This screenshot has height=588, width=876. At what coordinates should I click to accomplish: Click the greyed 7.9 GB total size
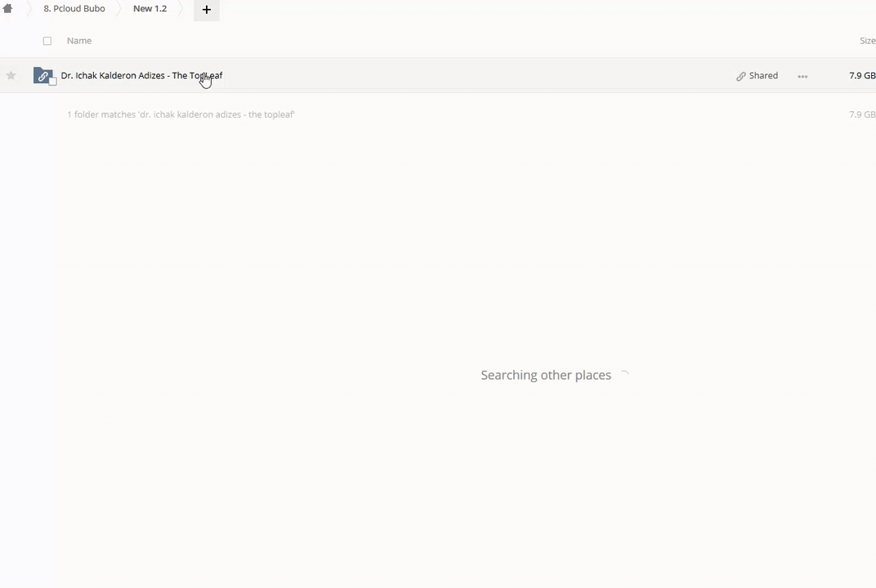[861, 115]
